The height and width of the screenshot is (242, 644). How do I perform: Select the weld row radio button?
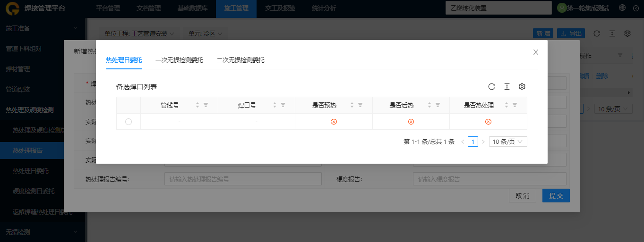tap(129, 122)
